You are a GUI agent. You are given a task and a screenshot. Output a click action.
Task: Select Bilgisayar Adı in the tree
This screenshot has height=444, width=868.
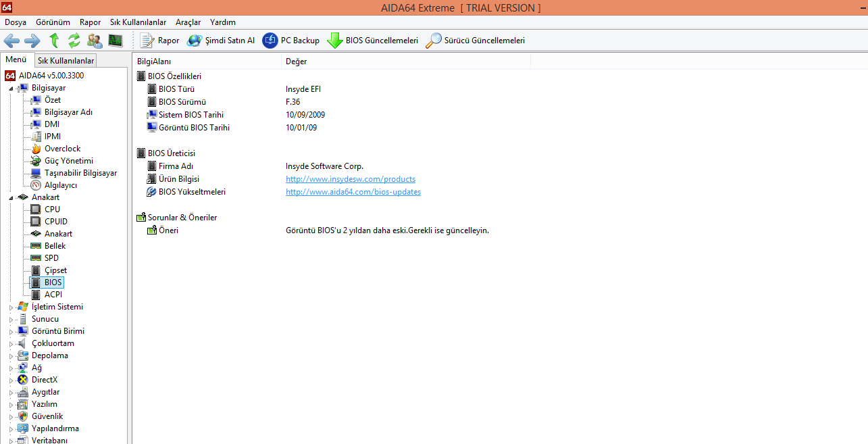point(68,112)
